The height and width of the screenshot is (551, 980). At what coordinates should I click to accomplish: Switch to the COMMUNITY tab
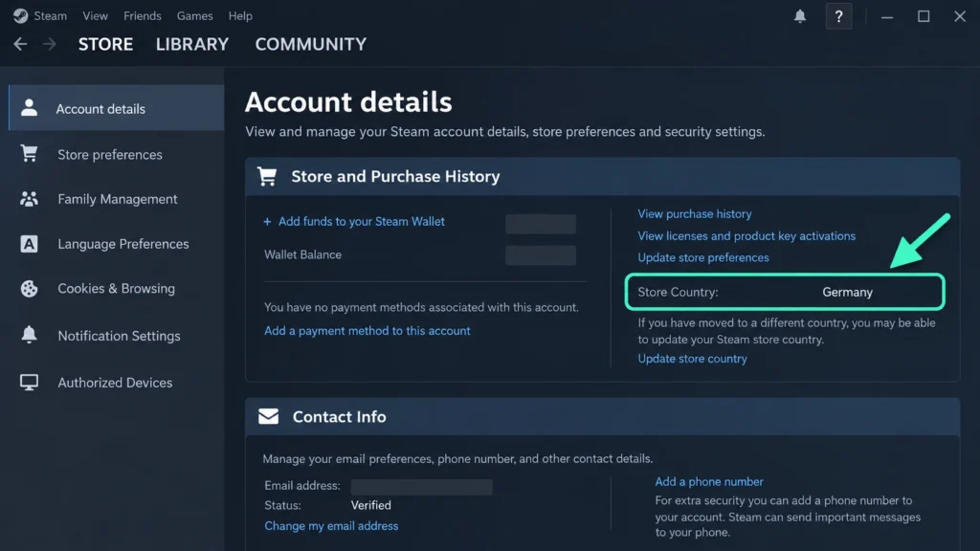click(x=311, y=44)
